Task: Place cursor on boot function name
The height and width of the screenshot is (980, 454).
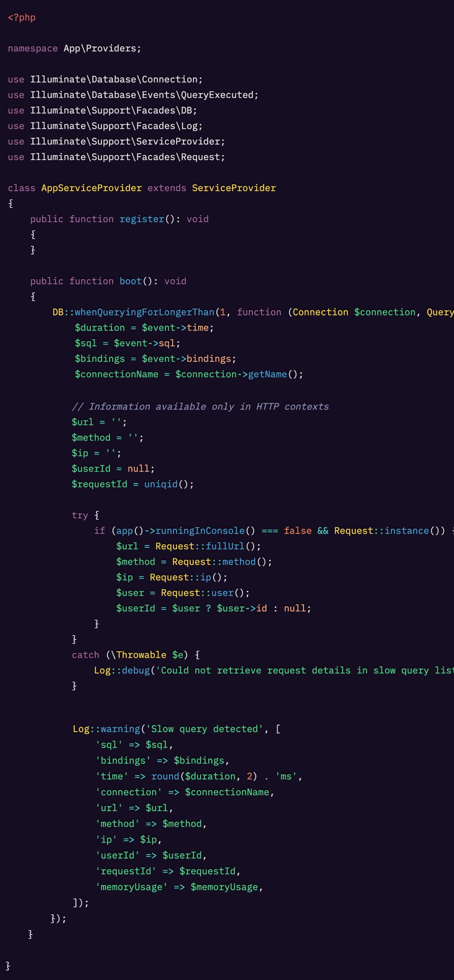Action: tap(131, 281)
